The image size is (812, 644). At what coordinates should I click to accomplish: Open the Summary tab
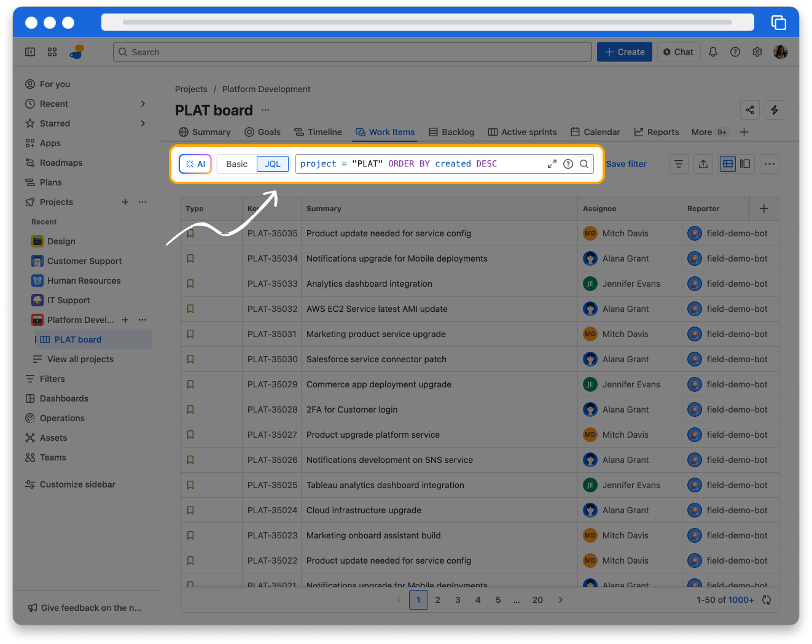(x=205, y=132)
